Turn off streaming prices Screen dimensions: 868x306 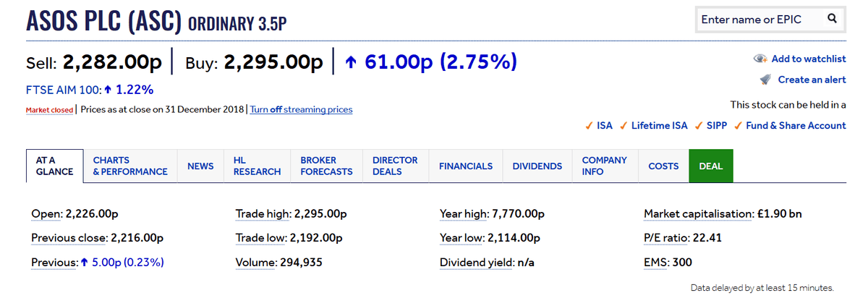coord(301,110)
